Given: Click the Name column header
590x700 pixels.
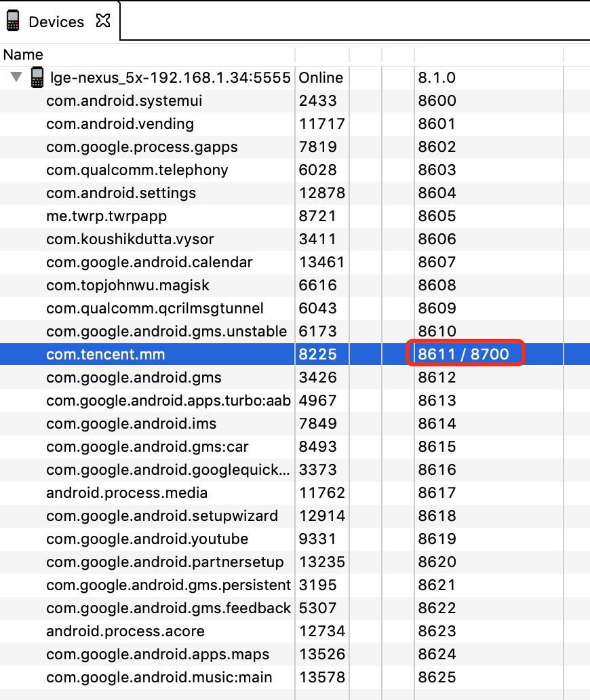Looking at the screenshot, I should [23, 54].
